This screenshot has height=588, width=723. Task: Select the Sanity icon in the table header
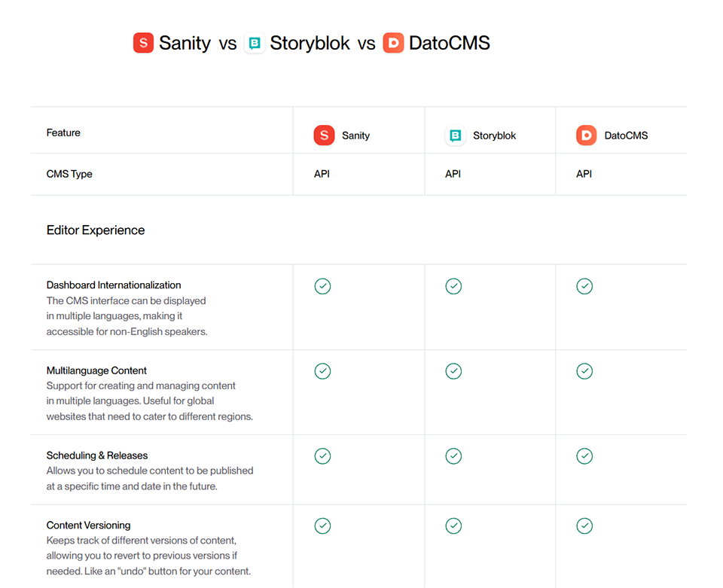pos(324,136)
